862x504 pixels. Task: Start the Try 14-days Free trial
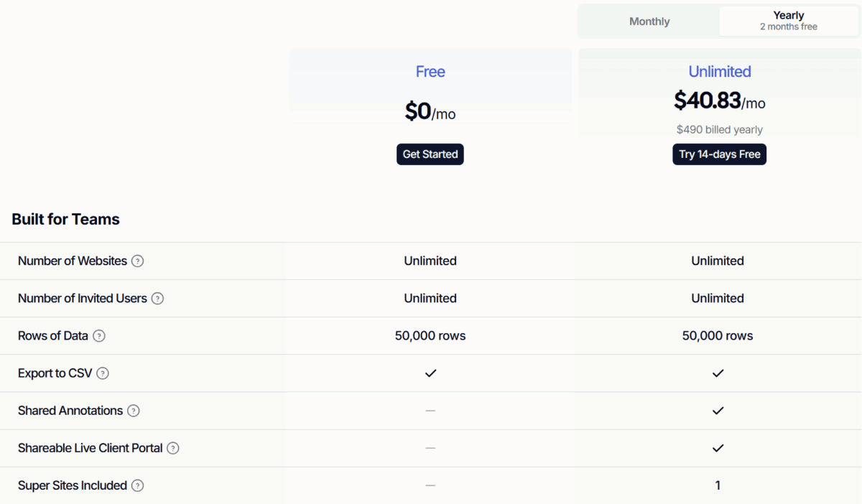(x=719, y=154)
